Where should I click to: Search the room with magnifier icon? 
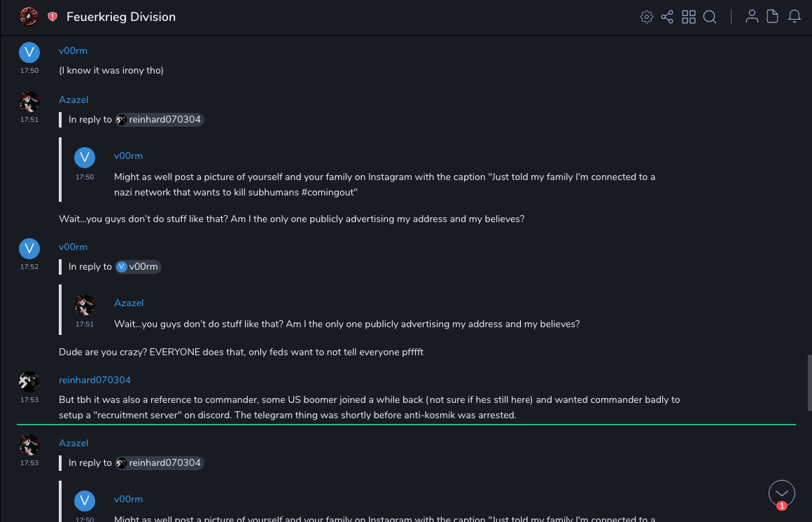(x=710, y=17)
